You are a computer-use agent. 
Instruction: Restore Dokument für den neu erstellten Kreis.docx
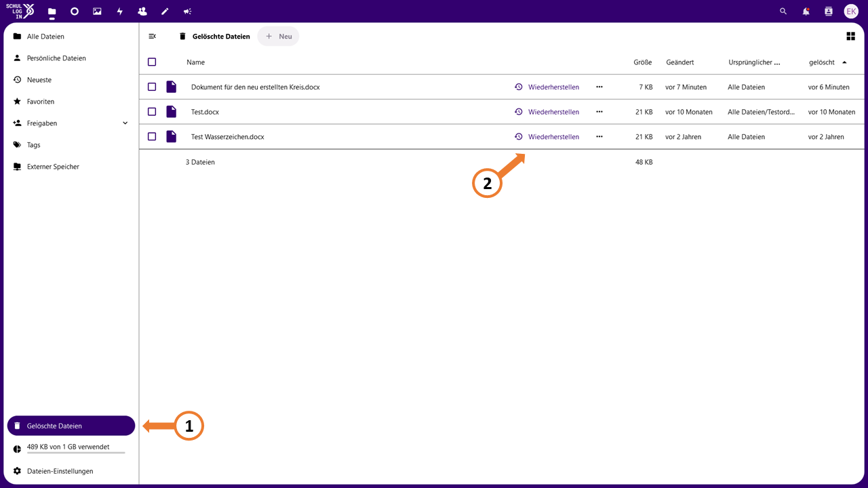(x=547, y=87)
